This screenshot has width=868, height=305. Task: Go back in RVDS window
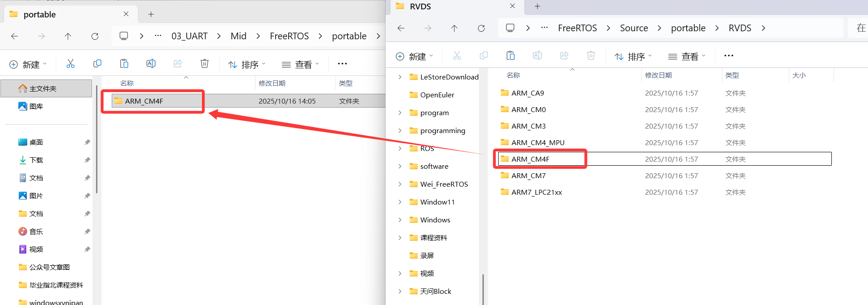(401, 28)
